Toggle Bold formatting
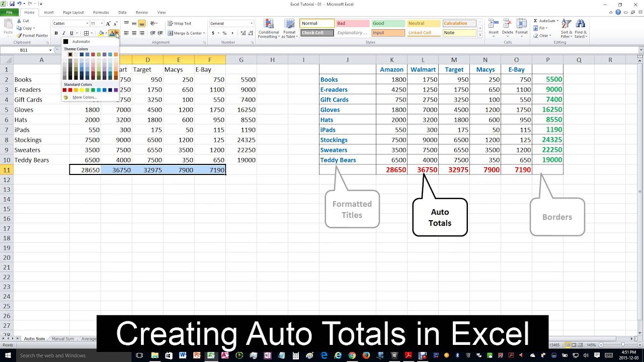The image size is (644, 362). (56, 33)
